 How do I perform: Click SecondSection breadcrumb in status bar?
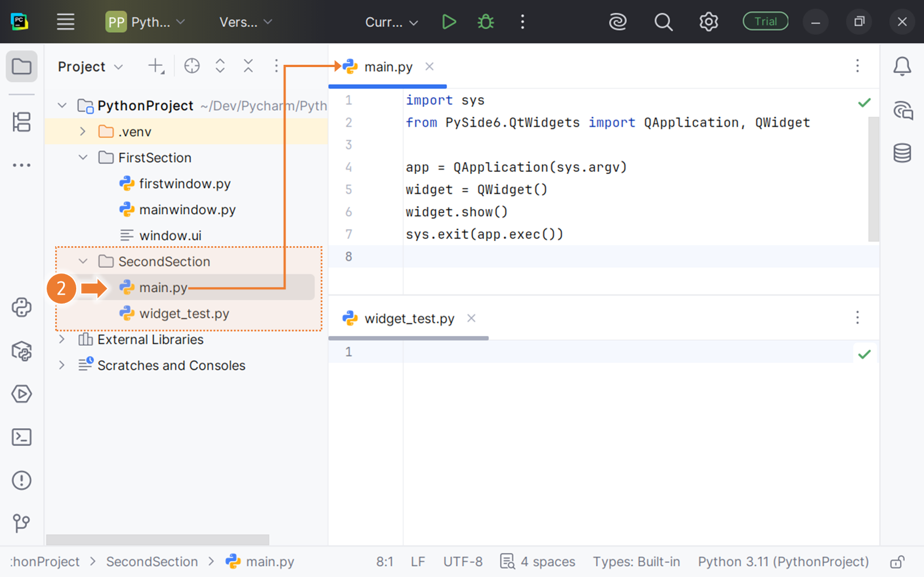pos(152,562)
